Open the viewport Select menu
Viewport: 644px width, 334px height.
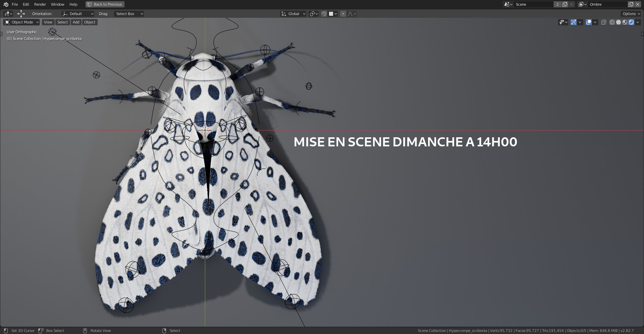pos(62,22)
